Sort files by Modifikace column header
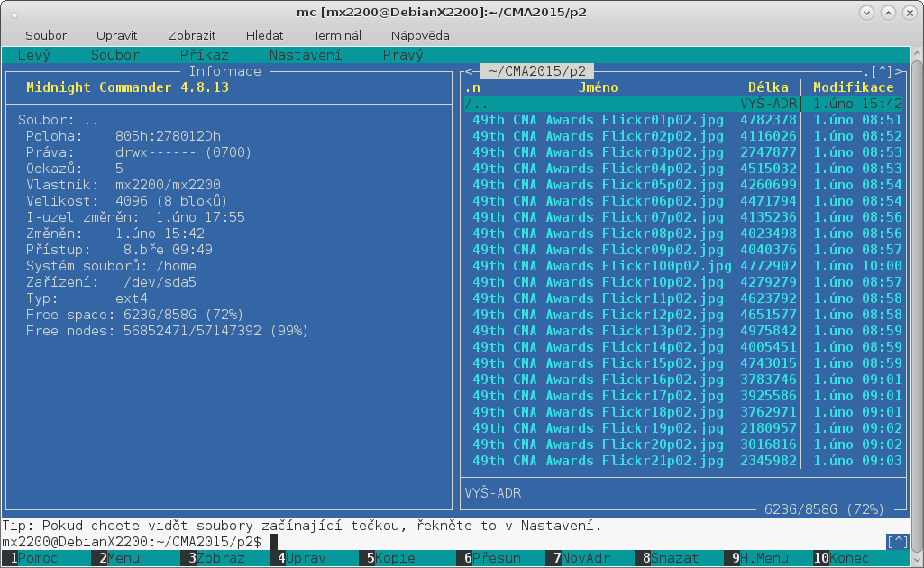Image resolution: width=924 pixels, height=568 pixels. tap(853, 87)
